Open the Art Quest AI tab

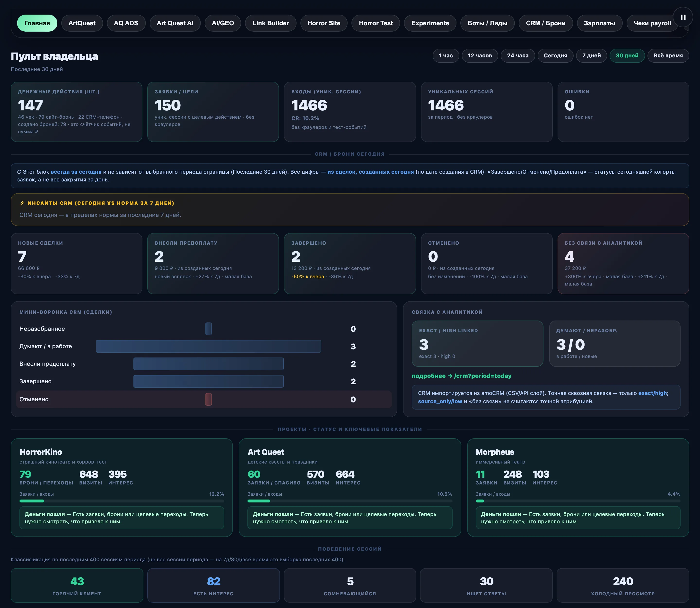[x=175, y=23]
